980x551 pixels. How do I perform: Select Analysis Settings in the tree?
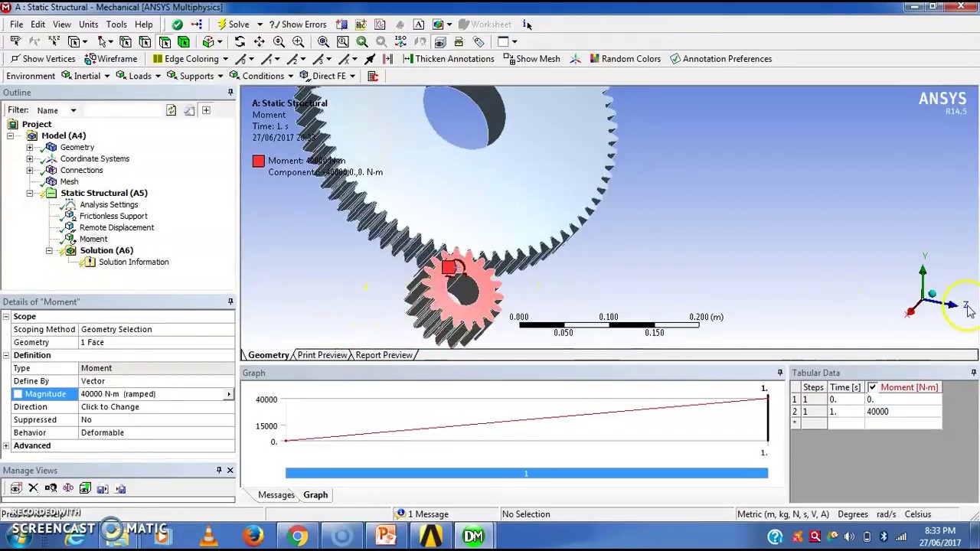point(109,204)
